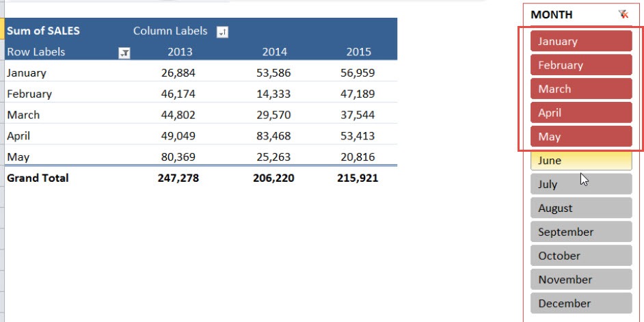644x322 pixels.
Task: Click the MONTH slicer header title
Action: coord(552,14)
